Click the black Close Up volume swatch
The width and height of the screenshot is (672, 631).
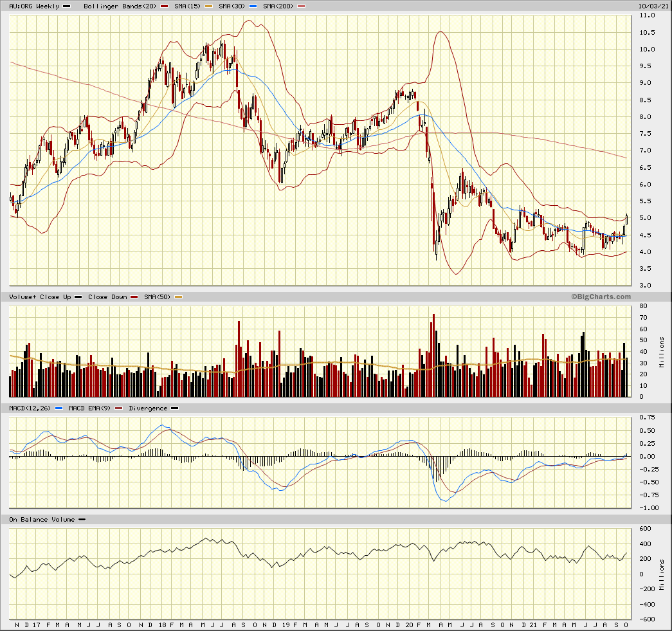click(78, 297)
